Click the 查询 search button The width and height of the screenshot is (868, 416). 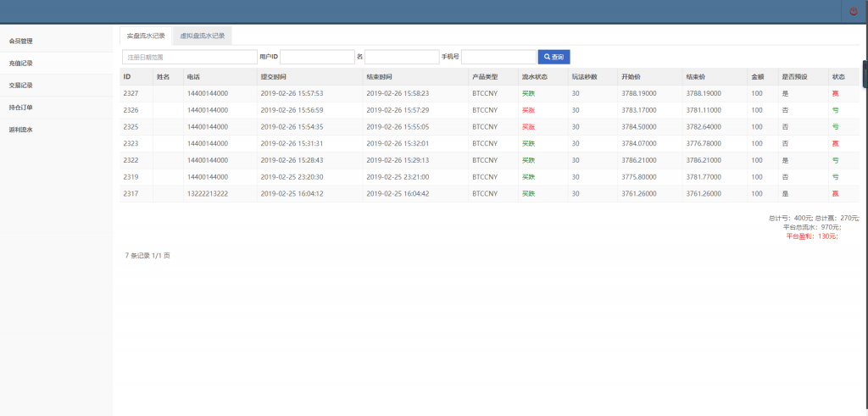point(554,57)
